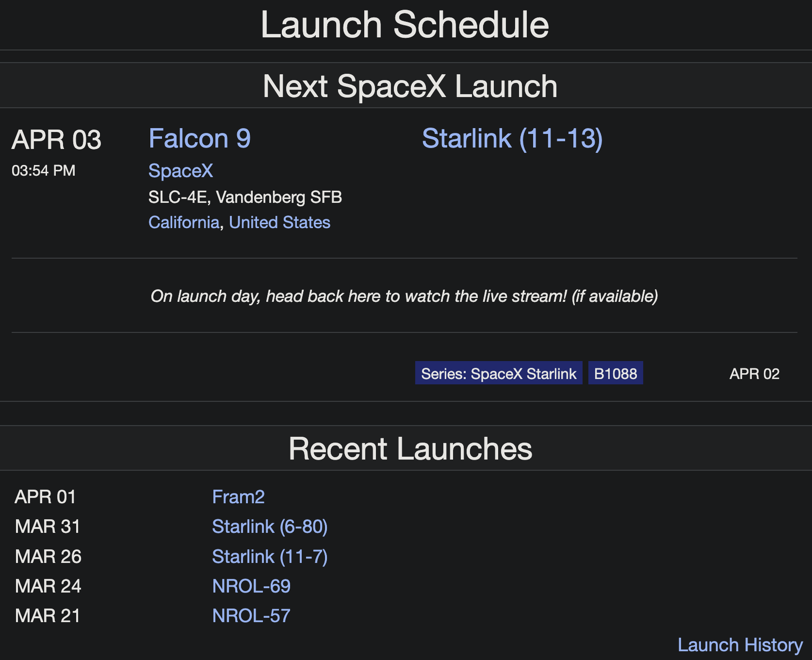812x660 pixels.
Task: Click the SLC-4E, Vandenberg SFB pad text
Action: (x=245, y=197)
